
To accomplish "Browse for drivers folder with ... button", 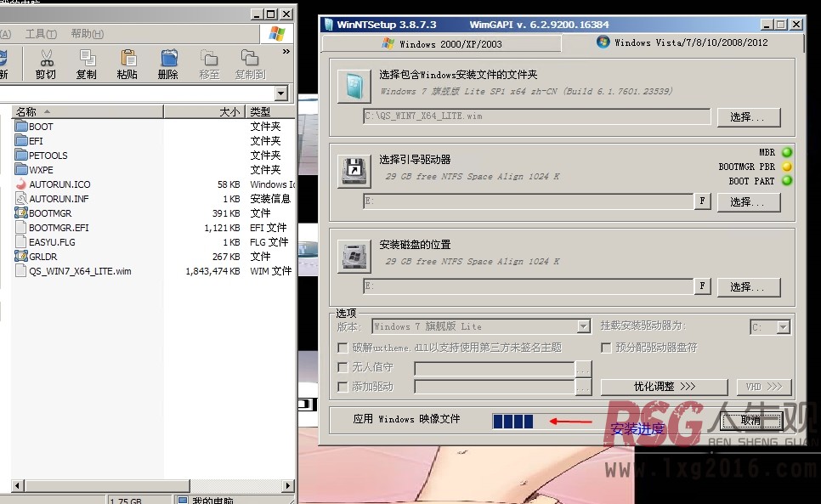I will (x=583, y=388).
